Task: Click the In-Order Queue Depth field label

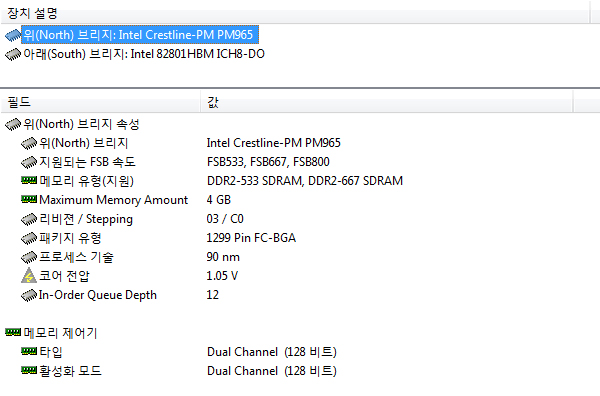Action: click(98, 295)
